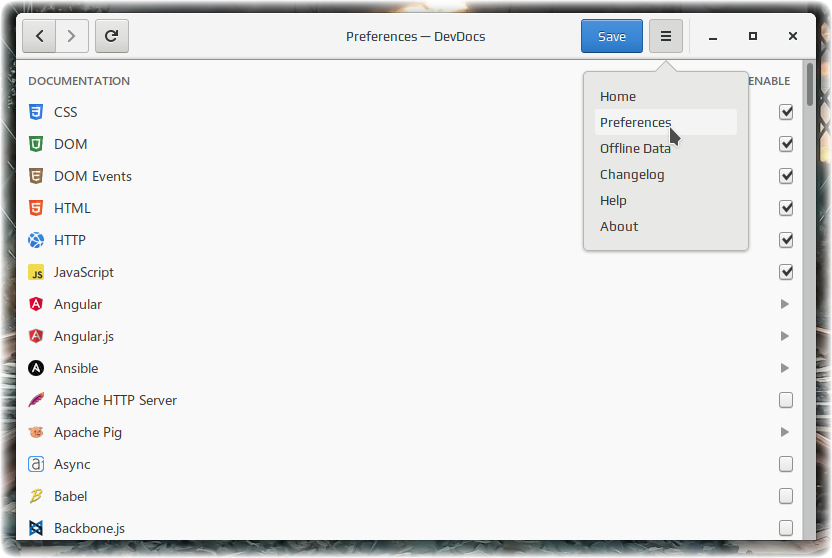The width and height of the screenshot is (832, 558).
Task: Click the orange HTML5 icon
Action: pyautogui.click(x=36, y=208)
